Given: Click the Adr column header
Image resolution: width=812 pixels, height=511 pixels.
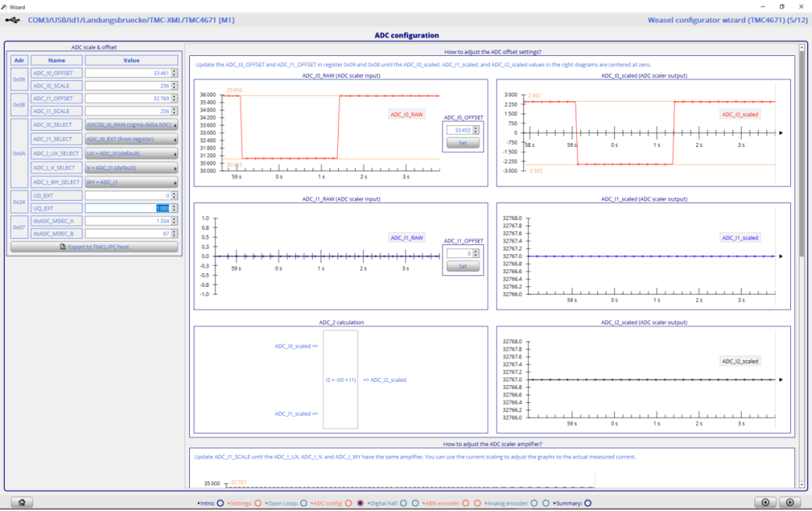Looking at the screenshot, I should pos(19,61).
